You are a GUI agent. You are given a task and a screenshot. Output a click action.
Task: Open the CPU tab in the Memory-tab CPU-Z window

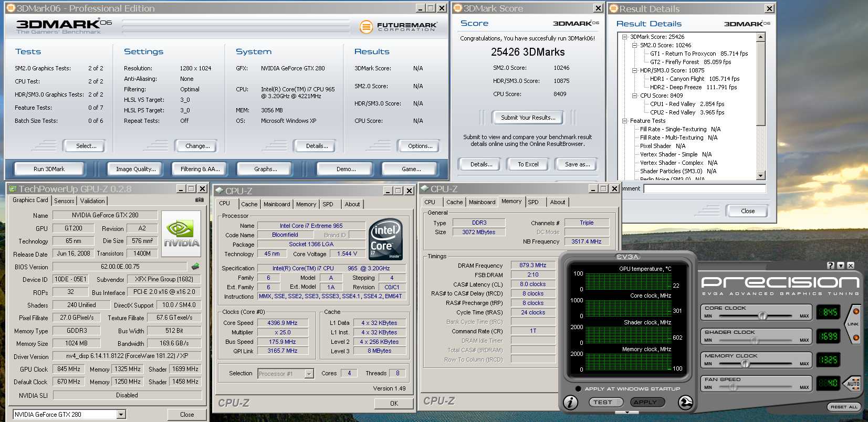pyautogui.click(x=430, y=202)
